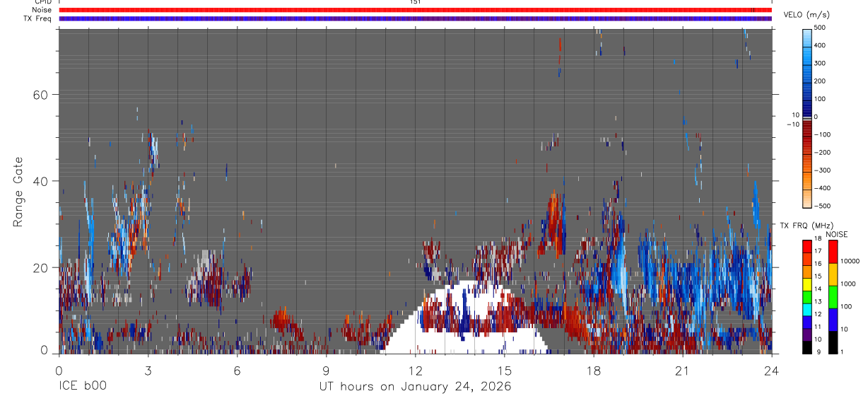Image resolution: width=868 pixels, height=401 pixels.
Task: Click the "24" hour tick on the time axis
Action: coord(772,370)
